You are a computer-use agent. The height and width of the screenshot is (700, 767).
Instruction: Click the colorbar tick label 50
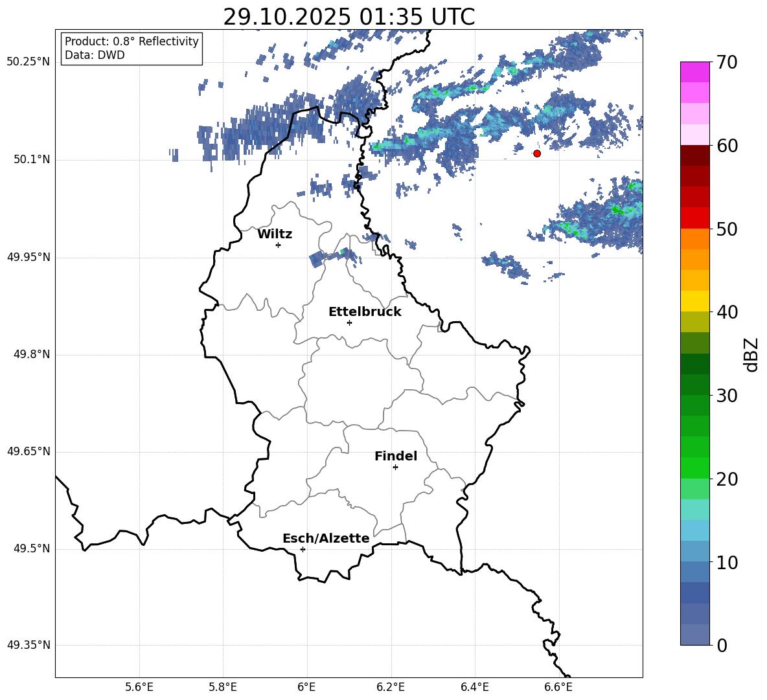tap(727, 229)
